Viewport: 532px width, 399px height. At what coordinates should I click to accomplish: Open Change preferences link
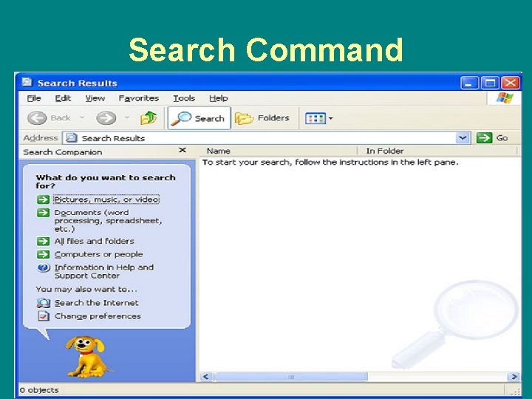[98, 316]
